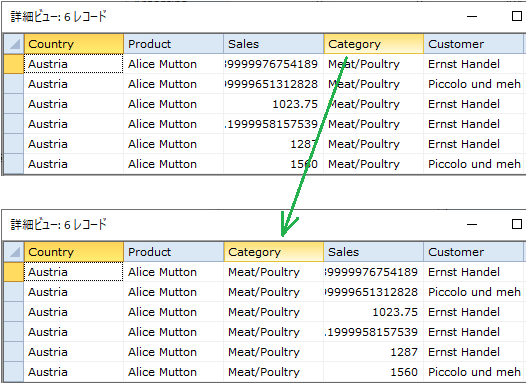The width and height of the screenshot is (526, 384).
Task: Click Product column header in top detail window
Action: click(174, 44)
